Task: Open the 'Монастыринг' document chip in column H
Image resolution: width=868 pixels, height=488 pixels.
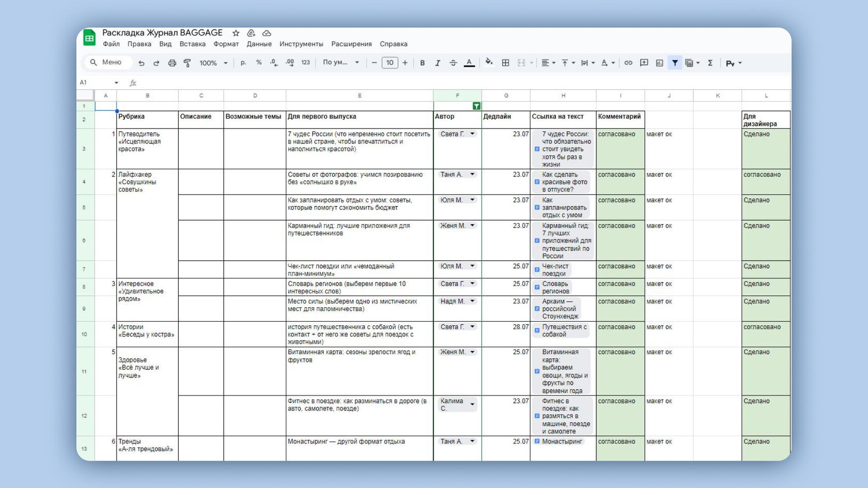Action: point(559,442)
